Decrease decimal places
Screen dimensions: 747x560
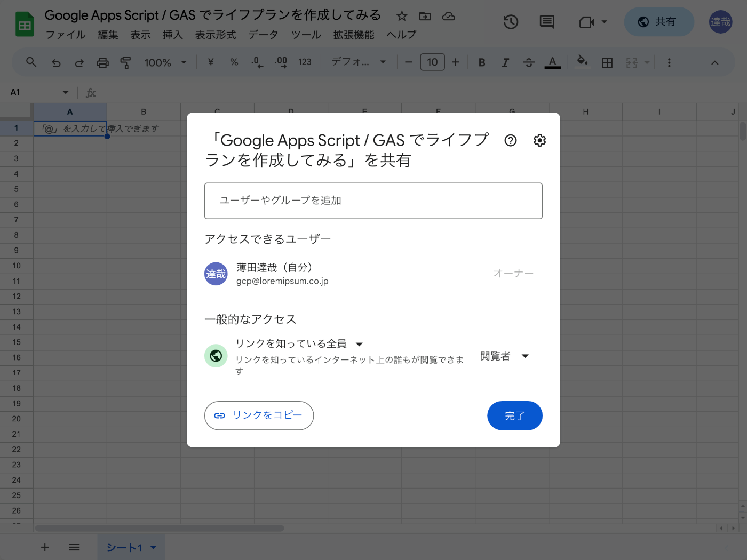pyautogui.click(x=257, y=62)
